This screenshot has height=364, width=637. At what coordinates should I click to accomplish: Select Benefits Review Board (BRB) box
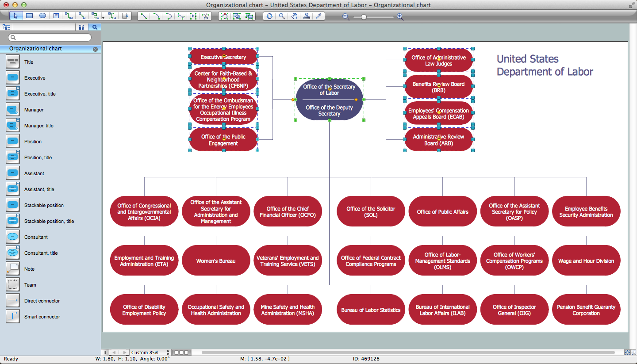tap(438, 87)
